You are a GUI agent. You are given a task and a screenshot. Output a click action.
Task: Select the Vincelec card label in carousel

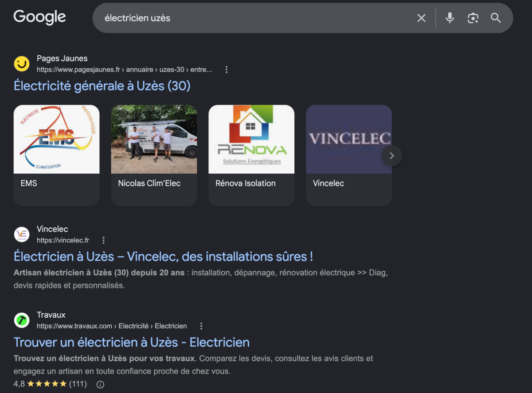pos(329,183)
